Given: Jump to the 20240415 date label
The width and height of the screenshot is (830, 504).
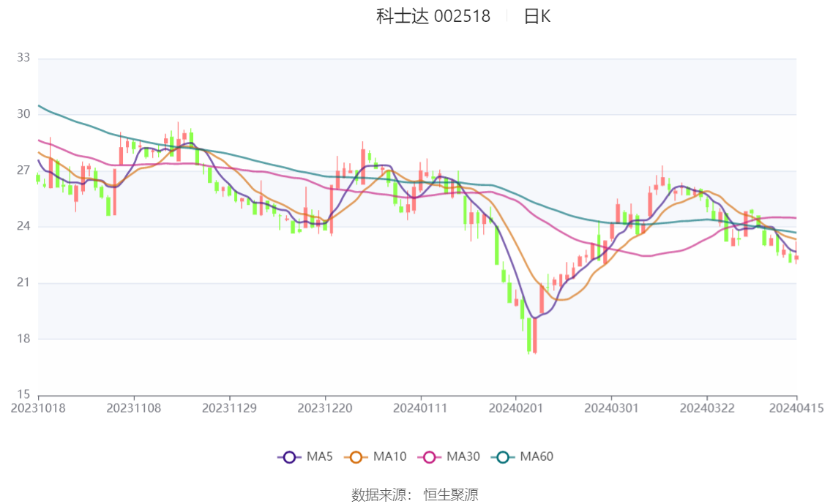Looking at the screenshot, I should (797, 408).
